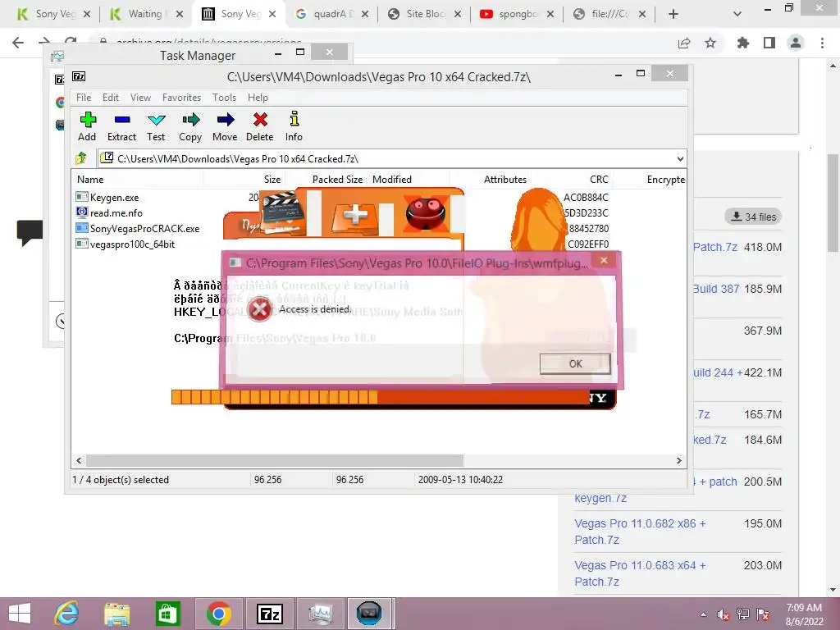Image resolution: width=840 pixels, height=630 pixels.
Task: Switch to the first Sony Vegas browser tab
Action: tap(54, 14)
